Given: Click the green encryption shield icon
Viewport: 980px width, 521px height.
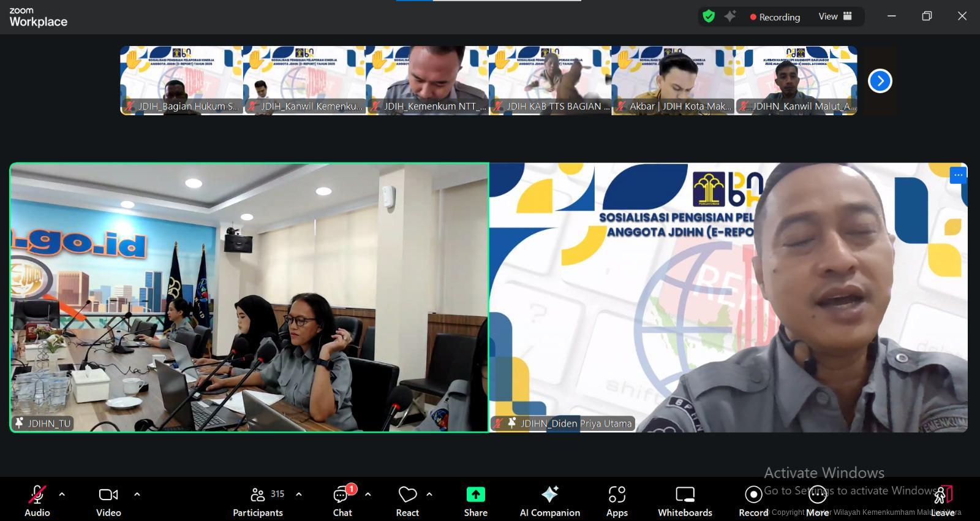Looking at the screenshot, I should point(709,17).
